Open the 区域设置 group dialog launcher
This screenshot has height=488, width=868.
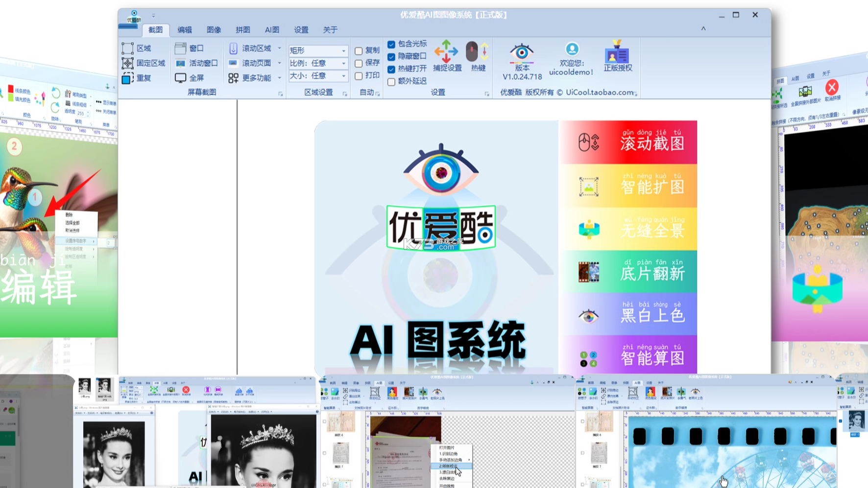tap(345, 94)
